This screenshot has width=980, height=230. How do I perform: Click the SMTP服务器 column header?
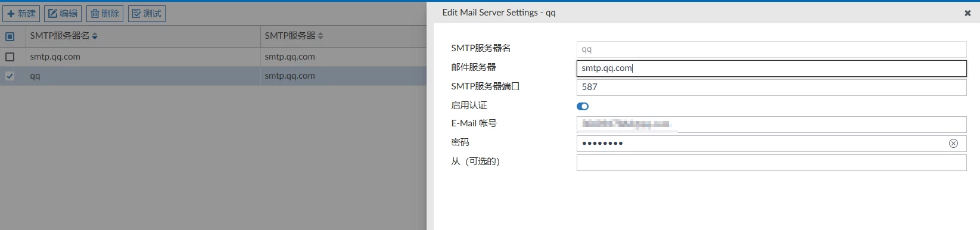coord(344,36)
